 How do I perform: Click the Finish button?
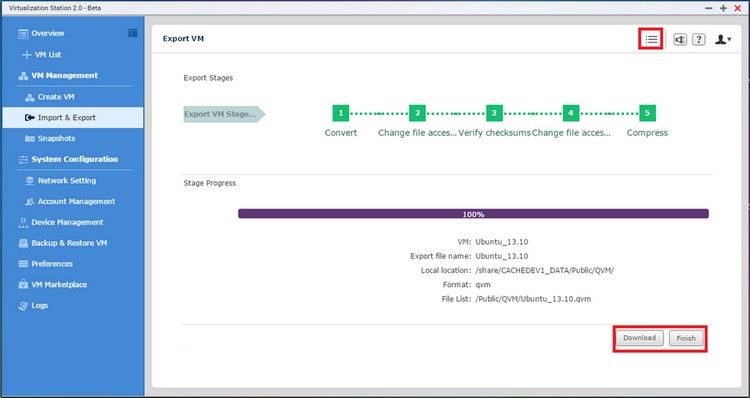(686, 338)
